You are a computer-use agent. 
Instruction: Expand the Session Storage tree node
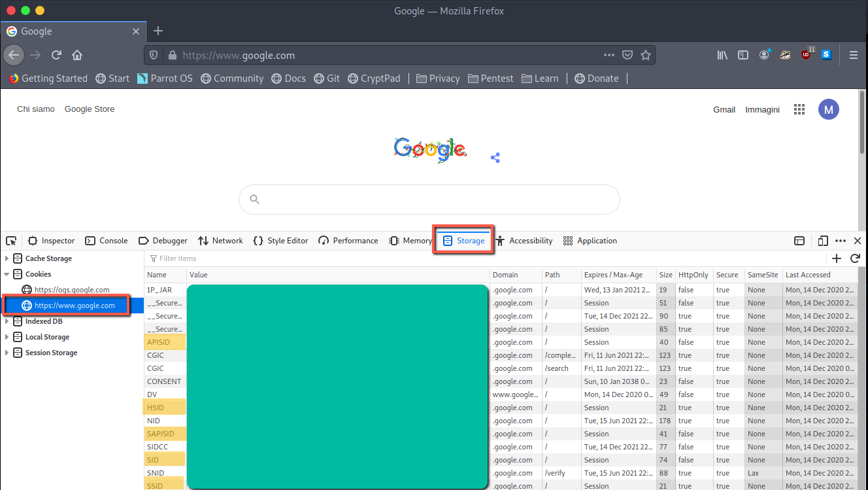coord(7,353)
